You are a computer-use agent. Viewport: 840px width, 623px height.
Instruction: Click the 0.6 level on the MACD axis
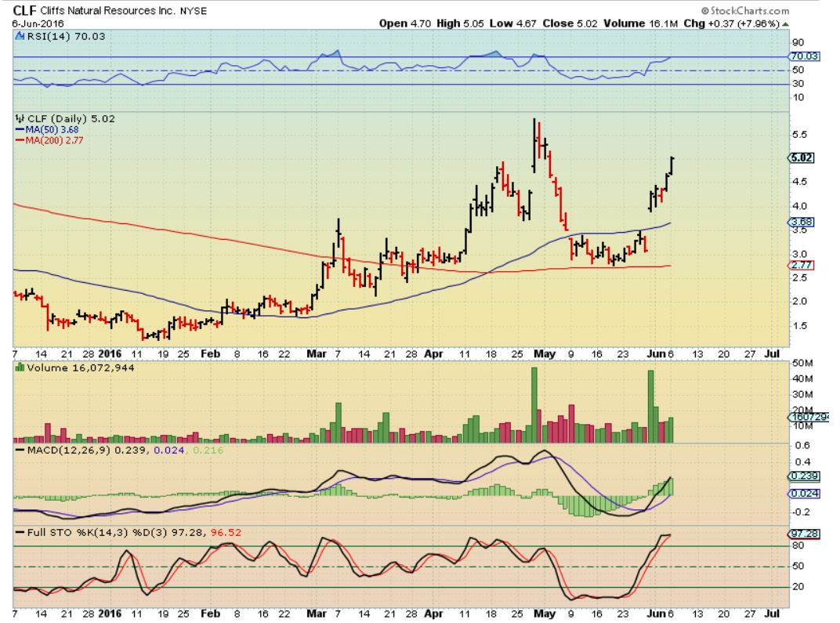(x=802, y=445)
